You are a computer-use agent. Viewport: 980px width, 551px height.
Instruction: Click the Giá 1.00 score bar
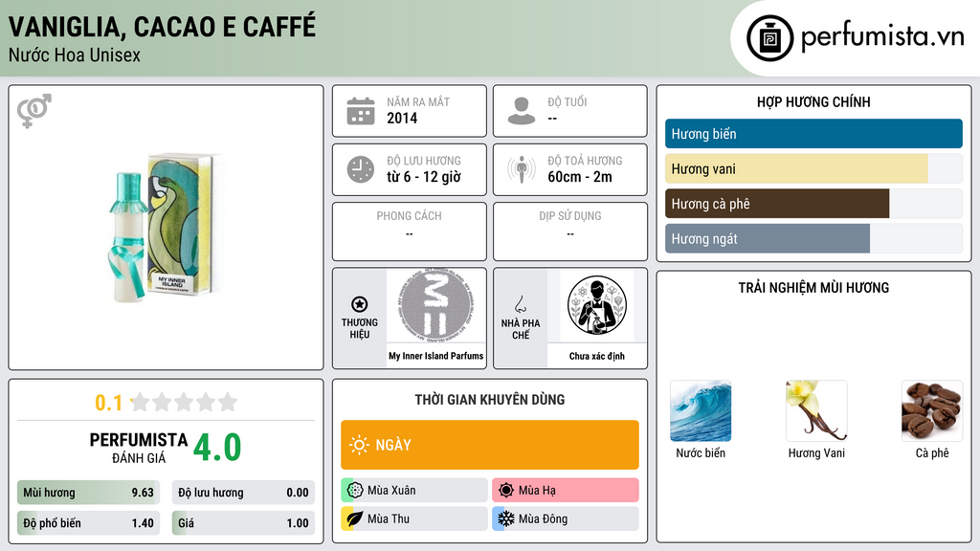[x=243, y=523]
